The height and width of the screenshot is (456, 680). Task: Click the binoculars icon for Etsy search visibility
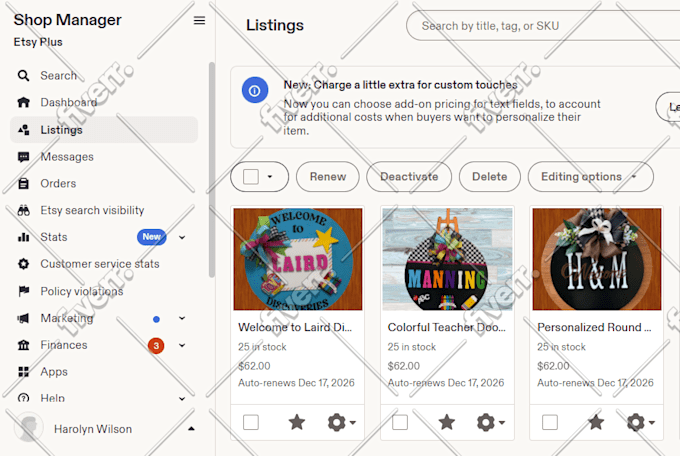pyautogui.click(x=23, y=210)
